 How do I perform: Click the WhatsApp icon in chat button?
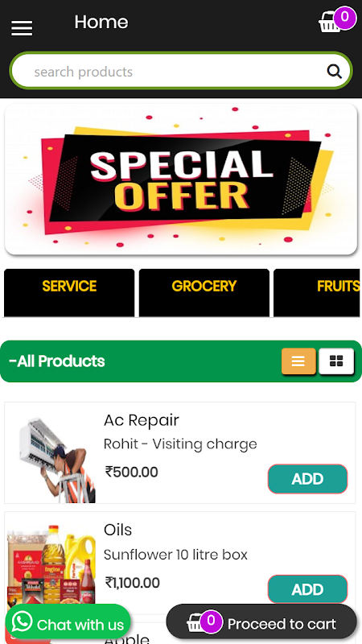[x=23, y=621]
